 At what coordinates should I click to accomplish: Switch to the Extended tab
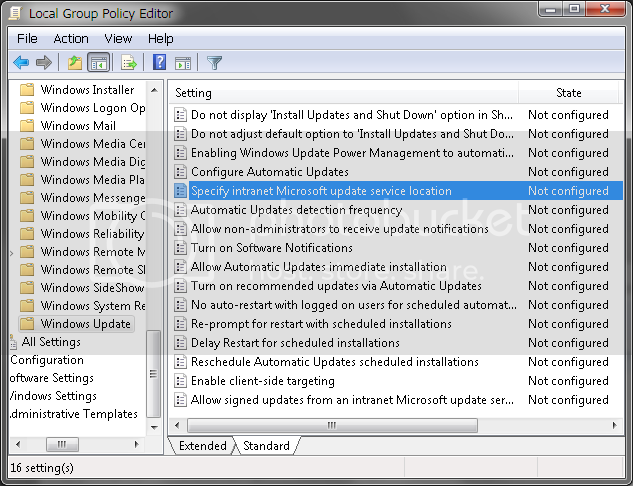[202, 446]
